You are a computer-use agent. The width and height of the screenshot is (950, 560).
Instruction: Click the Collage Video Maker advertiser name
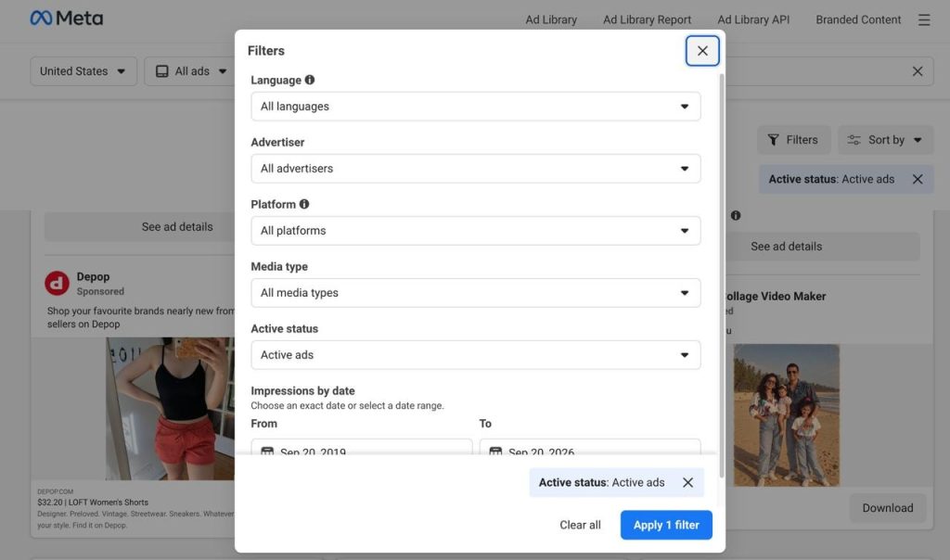point(776,296)
